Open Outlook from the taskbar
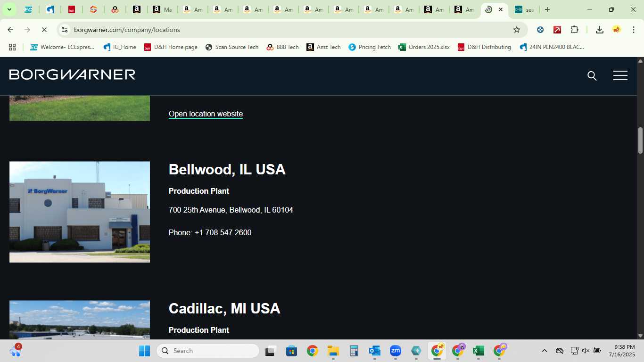The height and width of the screenshot is (362, 644). pyautogui.click(x=375, y=351)
